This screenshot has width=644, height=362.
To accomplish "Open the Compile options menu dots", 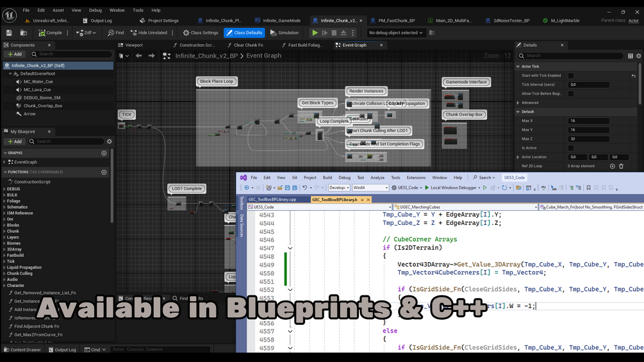I will [x=68, y=33].
